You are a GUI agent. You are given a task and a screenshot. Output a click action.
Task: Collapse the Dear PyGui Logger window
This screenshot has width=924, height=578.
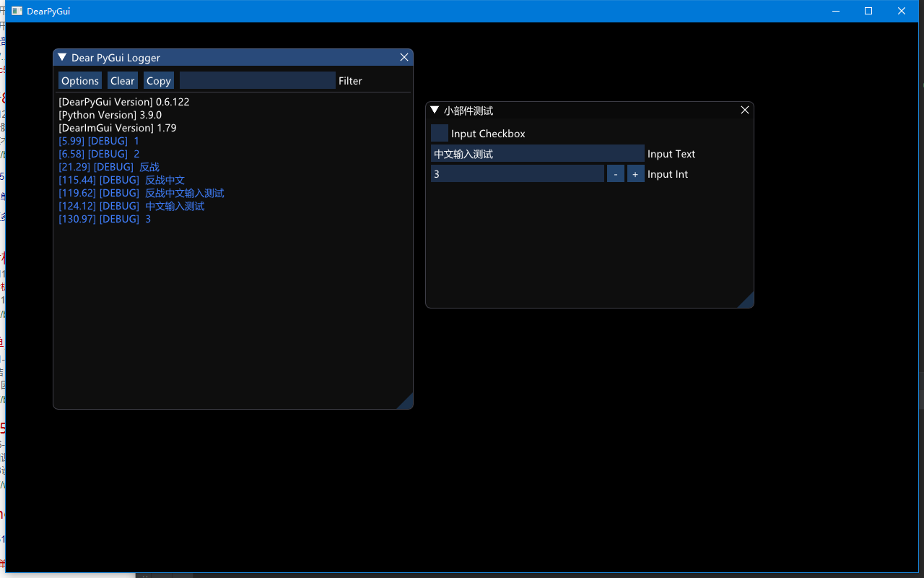(x=61, y=57)
